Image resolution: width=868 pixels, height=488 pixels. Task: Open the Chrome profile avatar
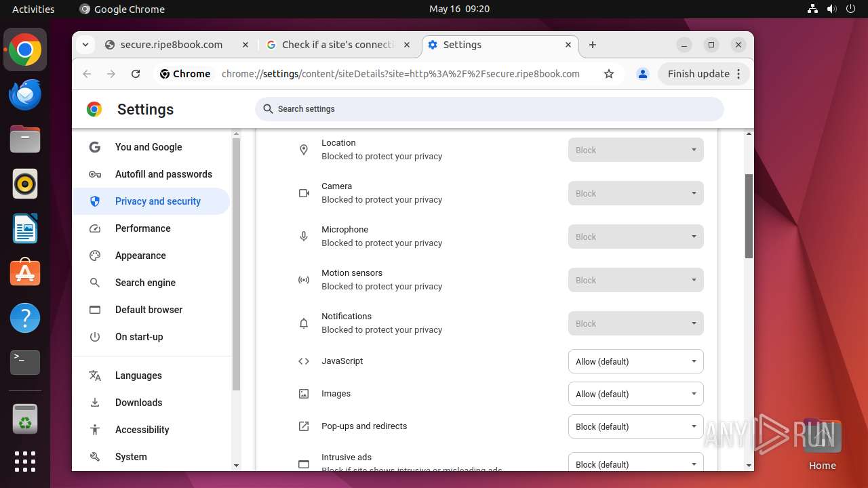[643, 74]
